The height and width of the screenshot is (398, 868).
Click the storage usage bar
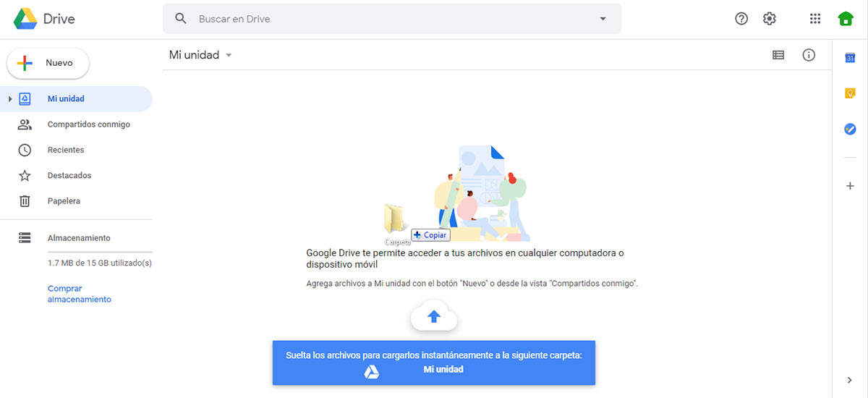point(100,252)
